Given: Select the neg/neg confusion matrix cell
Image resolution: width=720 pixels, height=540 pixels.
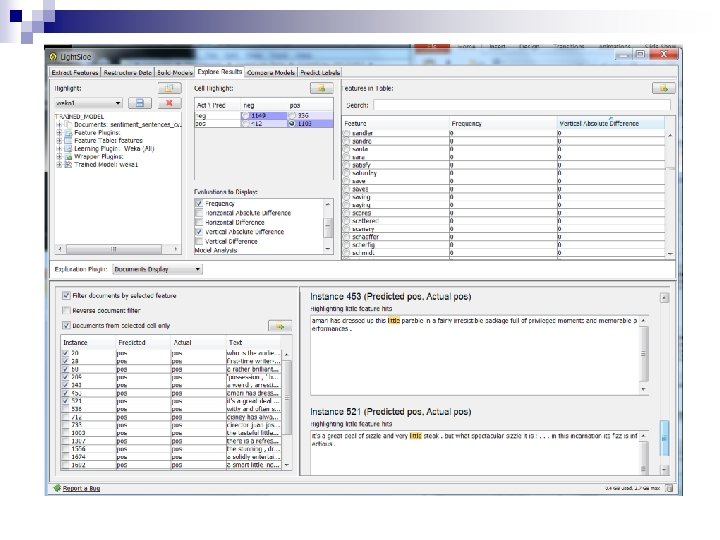Looking at the screenshot, I should click(x=264, y=116).
